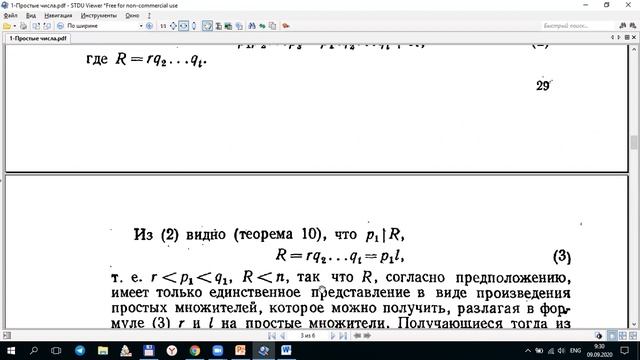The height and width of the screenshot is (360, 640).
Task: Toggle the sidebar panel at bottom left
Action: 7,336
